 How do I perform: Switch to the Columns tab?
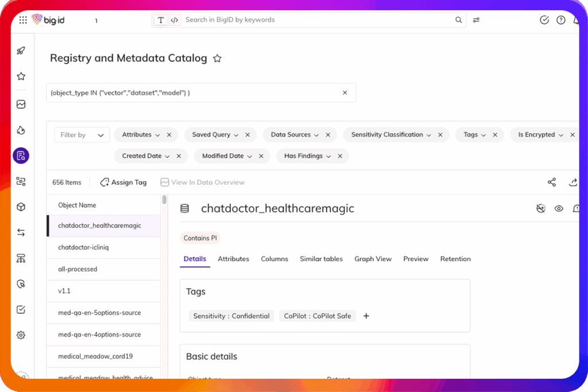[274, 259]
